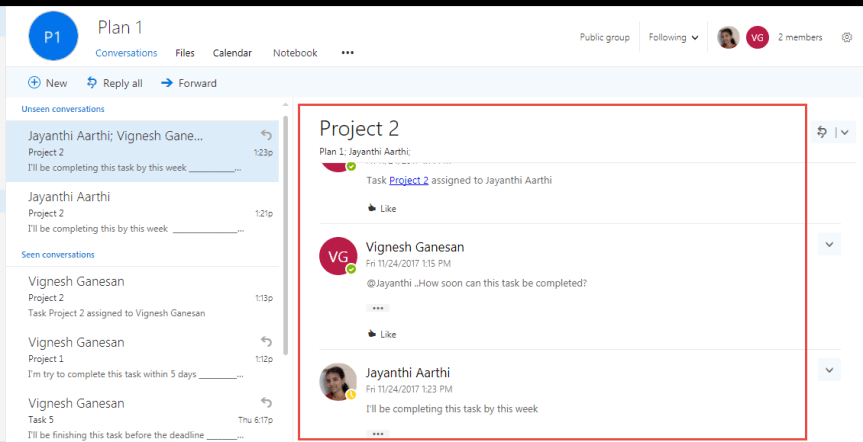Open group settings gear icon
863x442 pixels.
(847, 38)
